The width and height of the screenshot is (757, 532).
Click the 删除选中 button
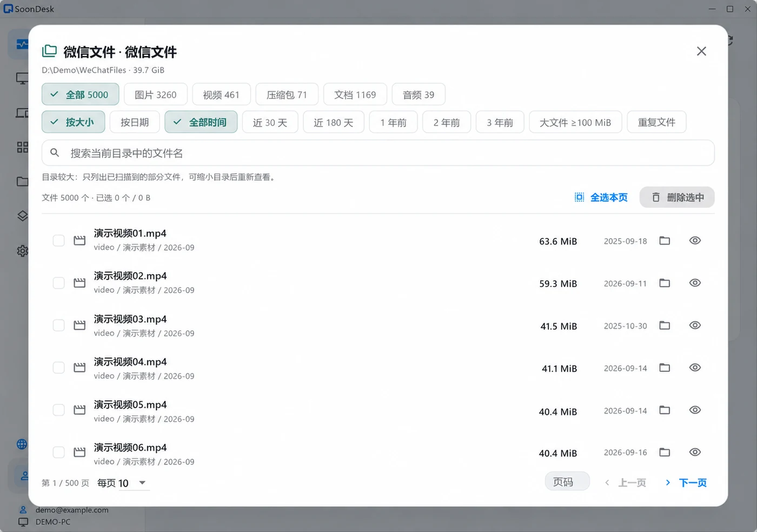click(x=677, y=197)
